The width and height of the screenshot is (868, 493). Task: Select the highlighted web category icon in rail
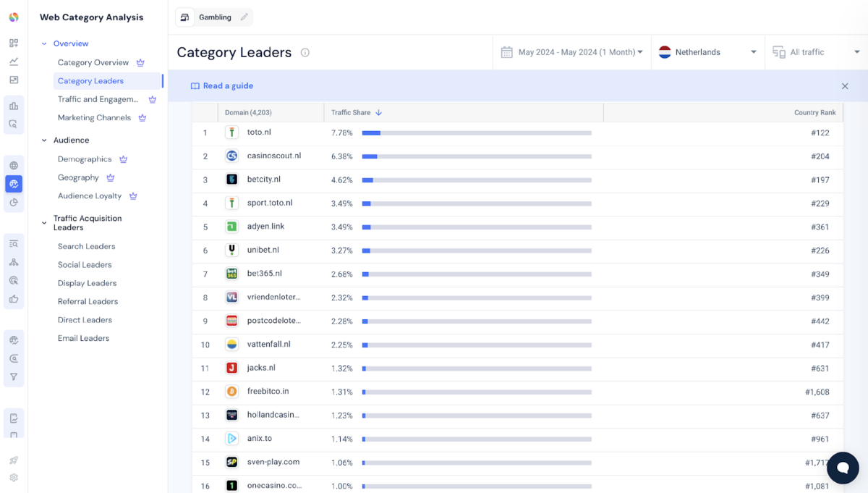pyautogui.click(x=14, y=184)
